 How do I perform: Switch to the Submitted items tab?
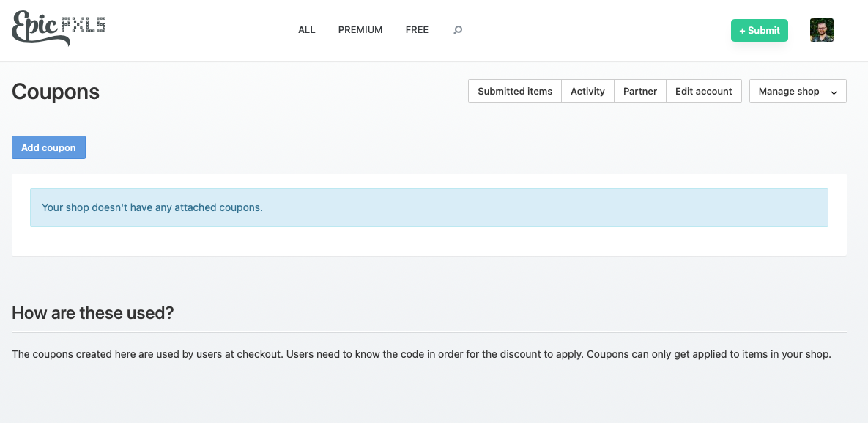point(515,91)
